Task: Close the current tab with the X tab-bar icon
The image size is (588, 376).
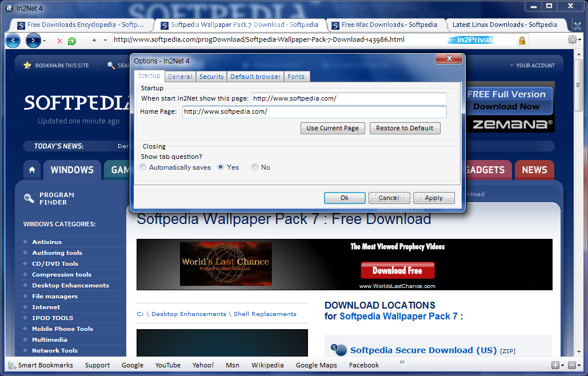Action: (578, 26)
